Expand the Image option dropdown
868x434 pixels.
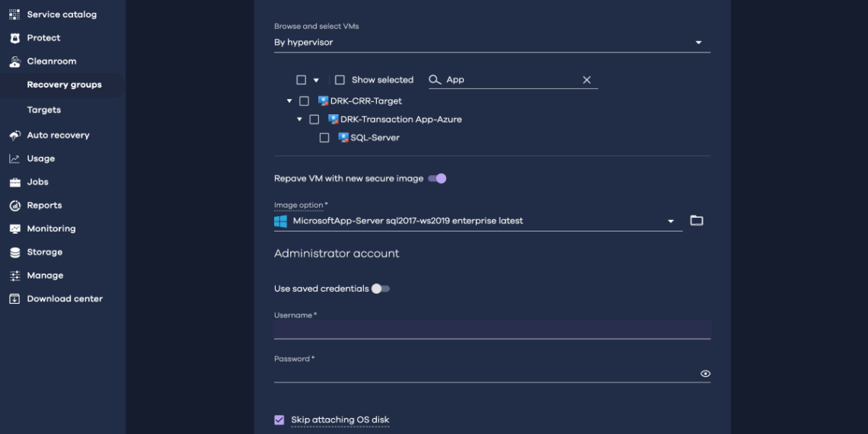(x=671, y=222)
